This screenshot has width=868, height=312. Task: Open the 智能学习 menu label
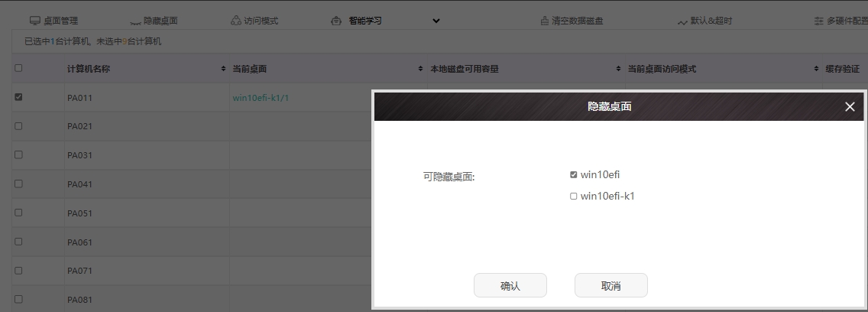pyautogui.click(x=365, y=21)
